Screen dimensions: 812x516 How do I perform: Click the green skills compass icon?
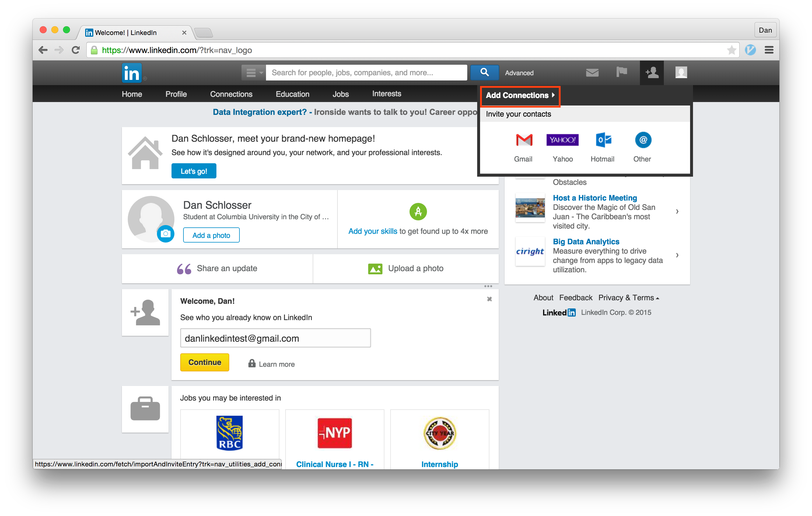coord(418,212)
